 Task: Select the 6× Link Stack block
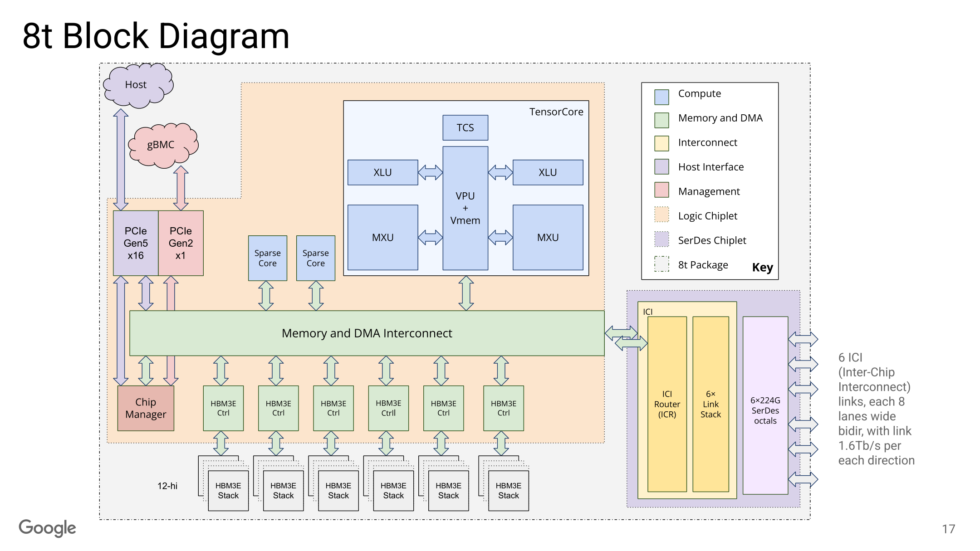point(710,404)
